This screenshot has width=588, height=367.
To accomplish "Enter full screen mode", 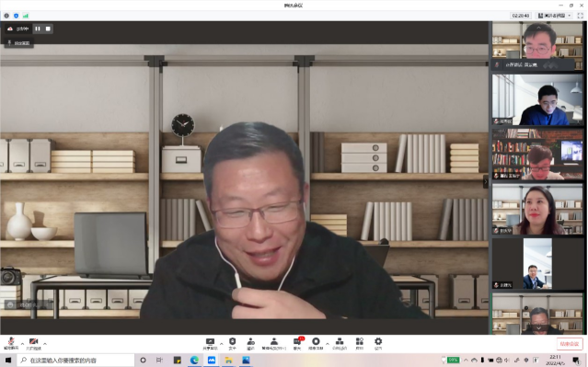I will point(580,16).
